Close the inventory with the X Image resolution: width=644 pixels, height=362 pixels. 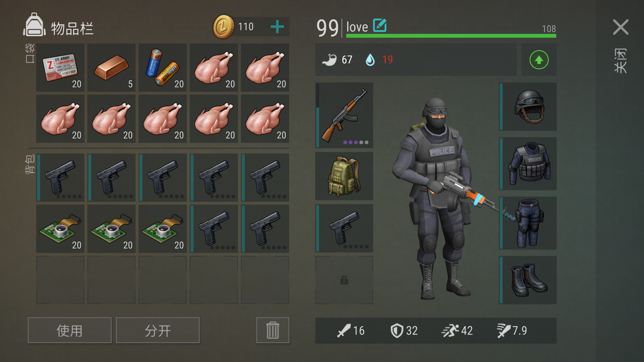[621, 27]
